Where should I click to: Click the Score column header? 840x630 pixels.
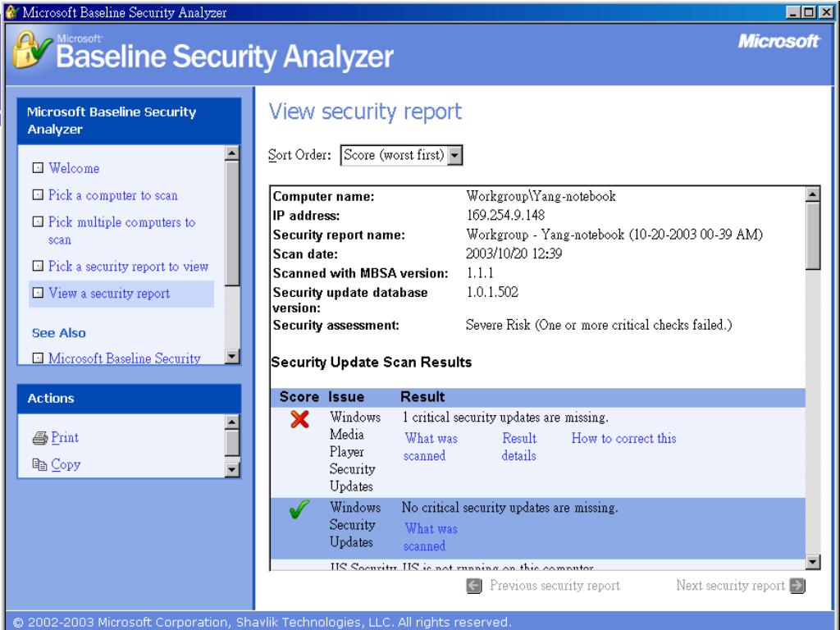[x=299, y=397]
